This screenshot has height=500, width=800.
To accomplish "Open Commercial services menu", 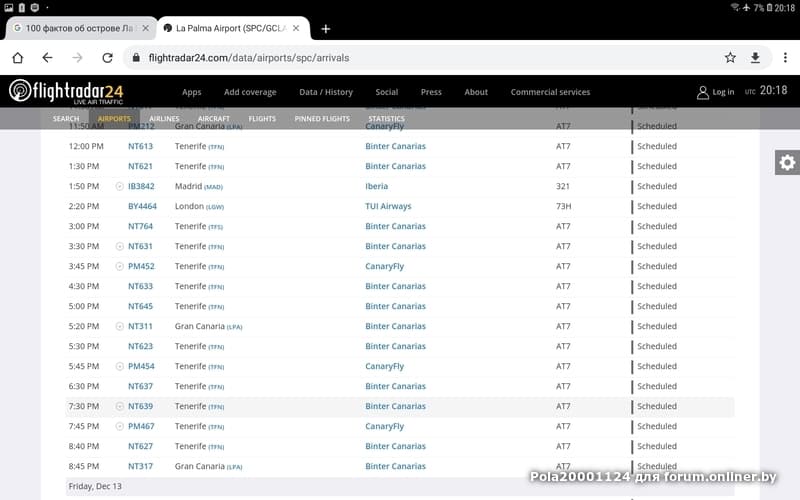I will tap(550, 92).
